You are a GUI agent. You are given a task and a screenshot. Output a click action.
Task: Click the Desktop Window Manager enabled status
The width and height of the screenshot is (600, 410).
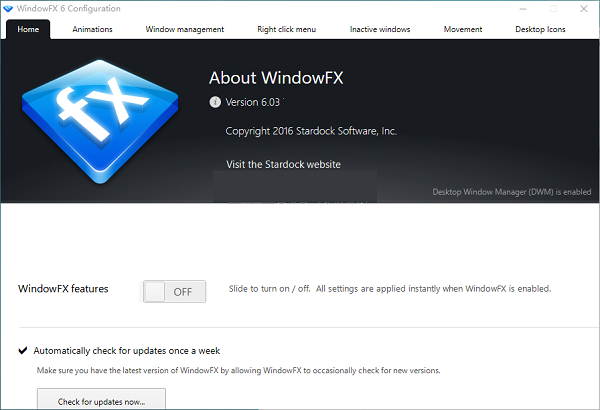pyautogui.click(x=512, y=192)
